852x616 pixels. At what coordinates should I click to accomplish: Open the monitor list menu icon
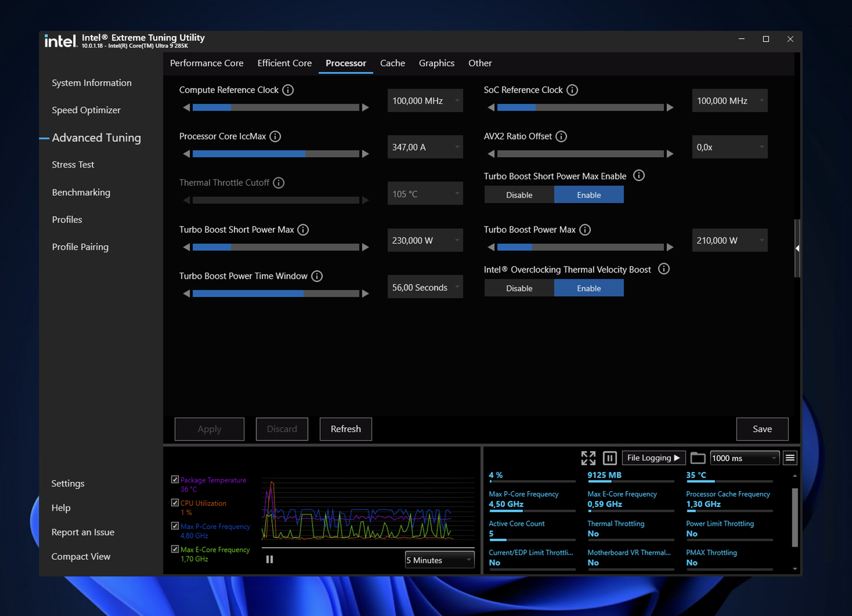tap(790, 458)
